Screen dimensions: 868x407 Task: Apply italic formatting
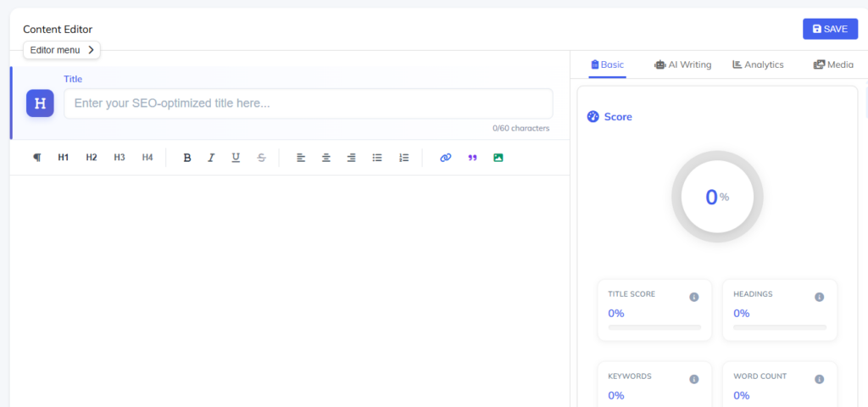[x=212, y=158]
